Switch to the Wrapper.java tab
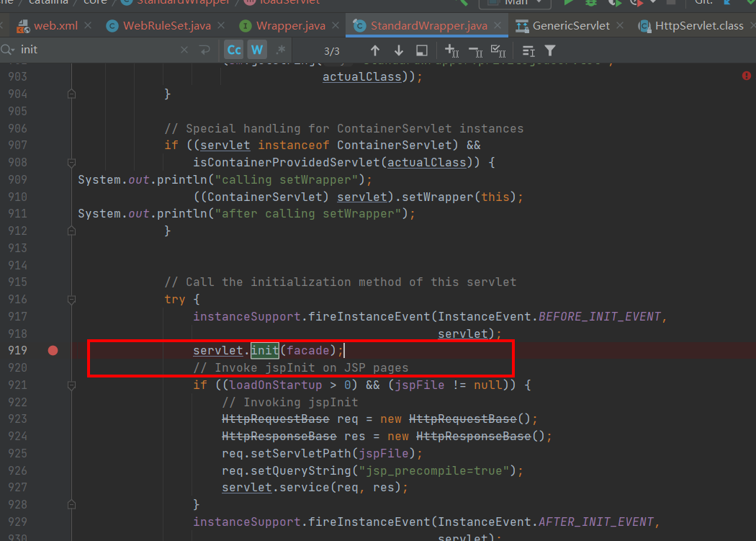Screen dimensions: 756x541 click(x=290, y=26)
